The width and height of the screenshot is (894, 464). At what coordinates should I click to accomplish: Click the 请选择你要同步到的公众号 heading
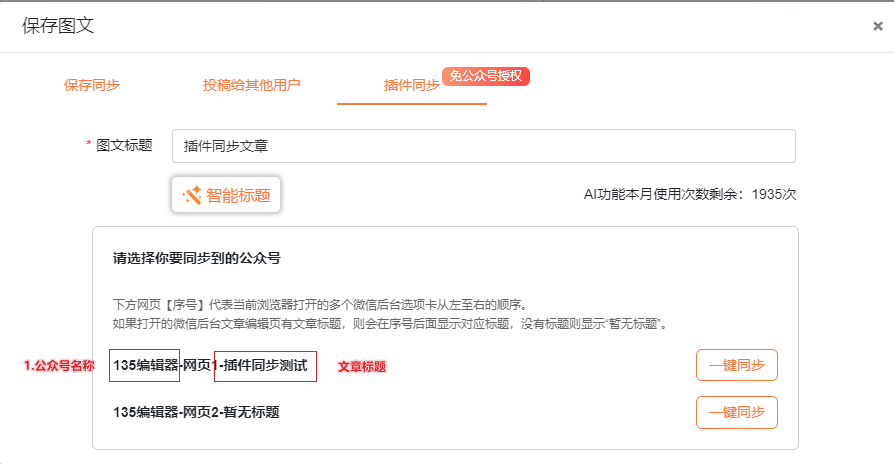(x=197, y=258)
